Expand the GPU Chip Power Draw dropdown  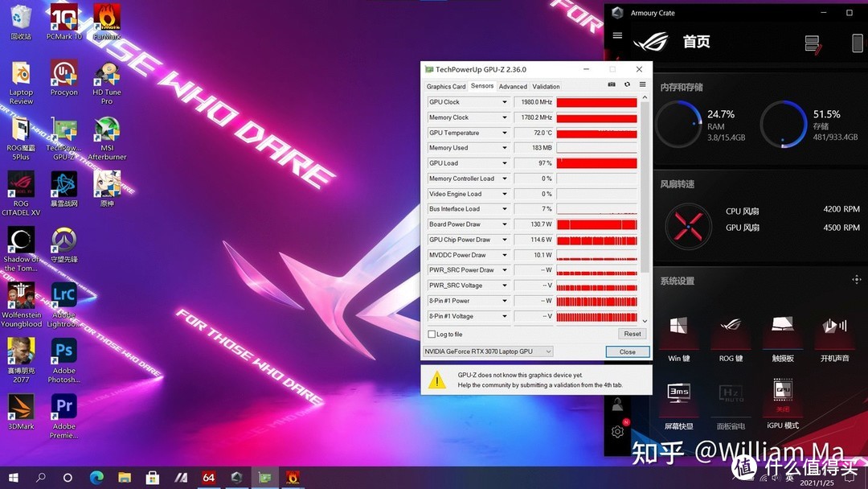(x=504, y=240)
